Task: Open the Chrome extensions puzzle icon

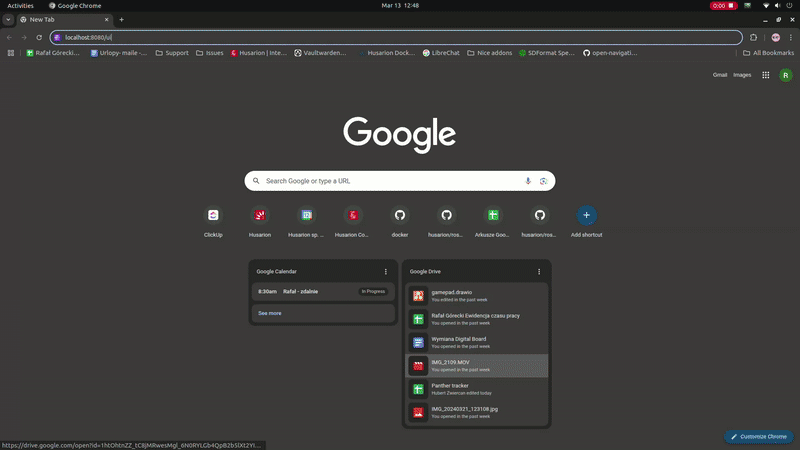Action: point(754,37)
